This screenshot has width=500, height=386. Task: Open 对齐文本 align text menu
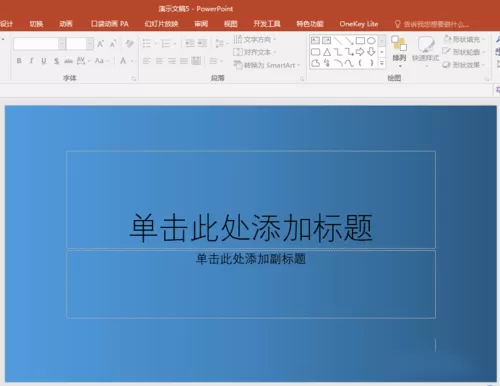(x=255, y=52)
